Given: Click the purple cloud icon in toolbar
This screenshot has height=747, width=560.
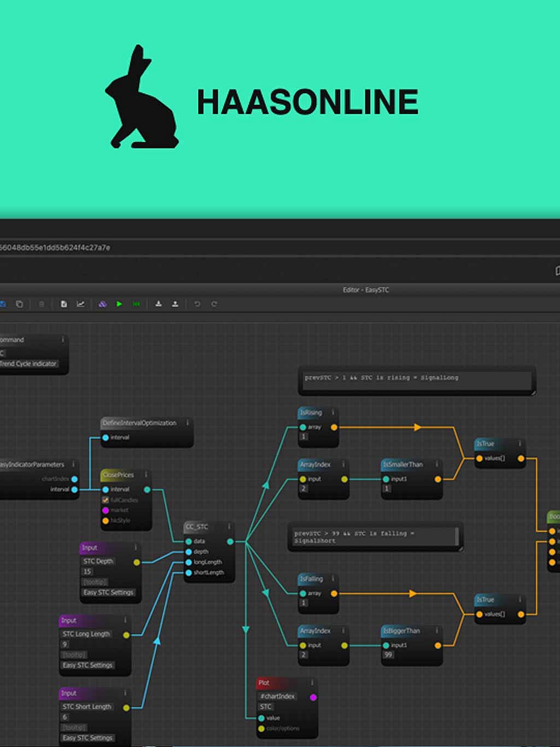Looking at the screenshot, I should 102,304.
